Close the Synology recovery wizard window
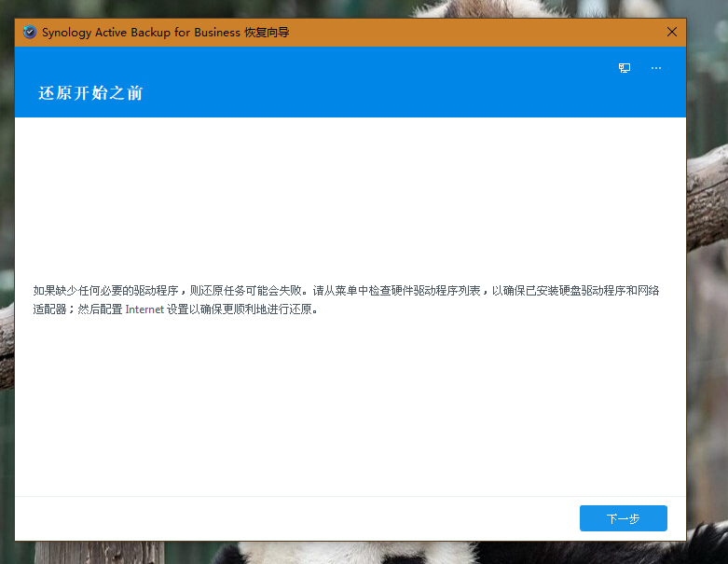The height and width of the screenshot is (564, 728). pos(671,32)
